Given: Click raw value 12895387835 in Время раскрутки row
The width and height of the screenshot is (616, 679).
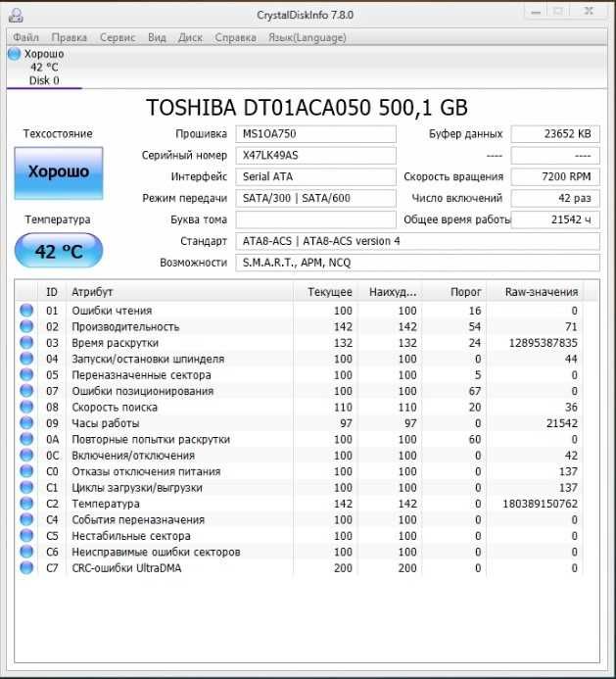Looking at the screenshot, I should [x=543, y=343].
